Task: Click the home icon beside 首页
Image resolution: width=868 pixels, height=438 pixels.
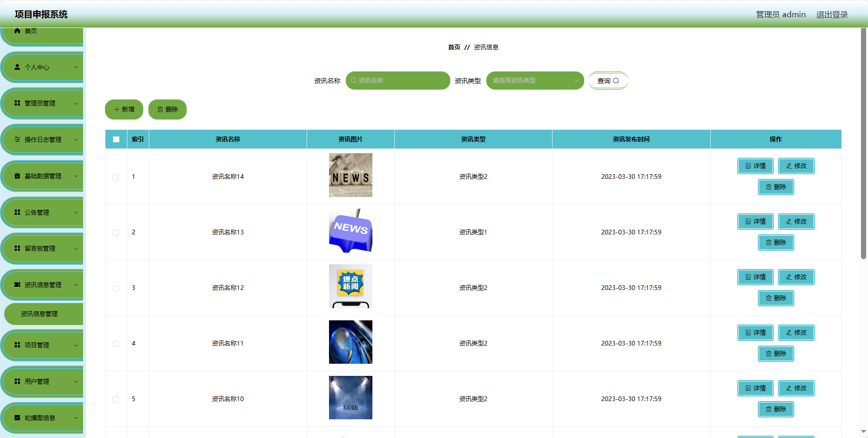Action: (17, 31)
